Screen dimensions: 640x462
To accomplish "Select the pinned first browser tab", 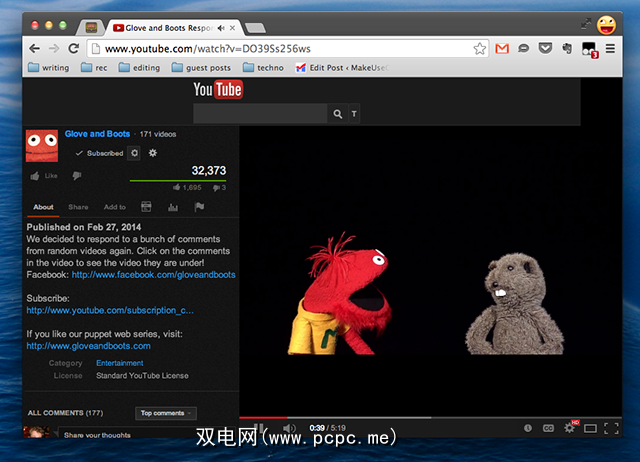I will click(x=91, y=28).
